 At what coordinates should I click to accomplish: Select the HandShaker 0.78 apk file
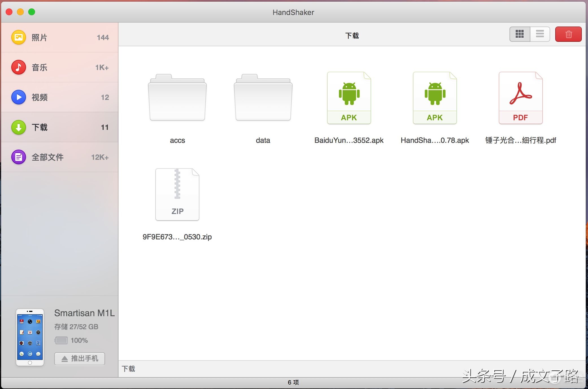pos(435,98)
